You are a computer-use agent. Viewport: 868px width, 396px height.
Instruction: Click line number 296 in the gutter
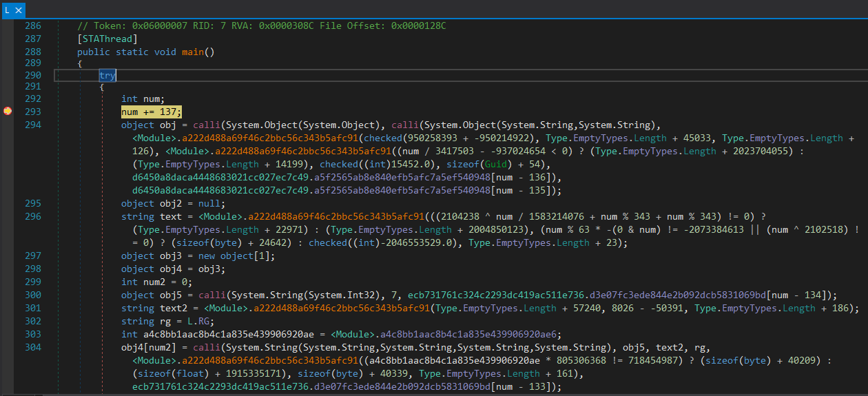(32, 216)
